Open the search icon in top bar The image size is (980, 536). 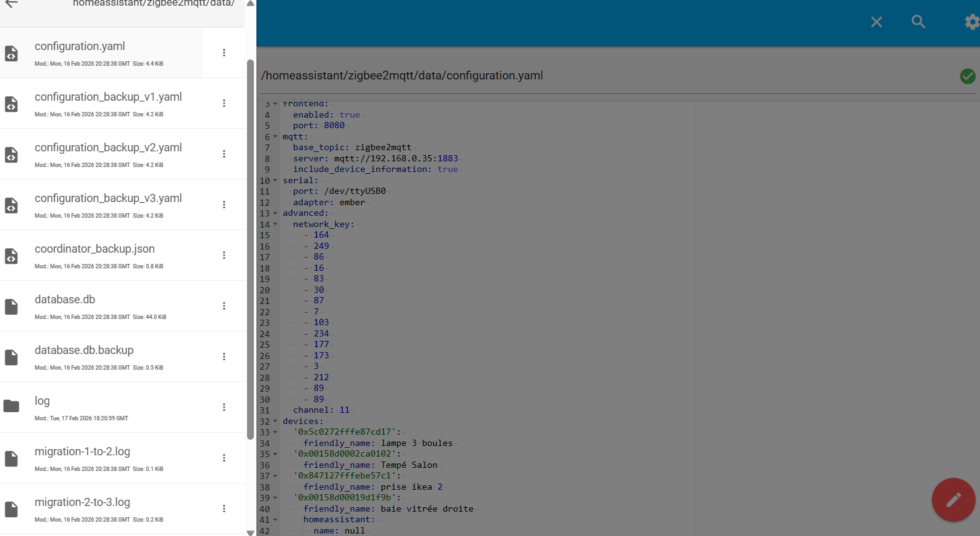pyautogui.click(x=918, y=22)
